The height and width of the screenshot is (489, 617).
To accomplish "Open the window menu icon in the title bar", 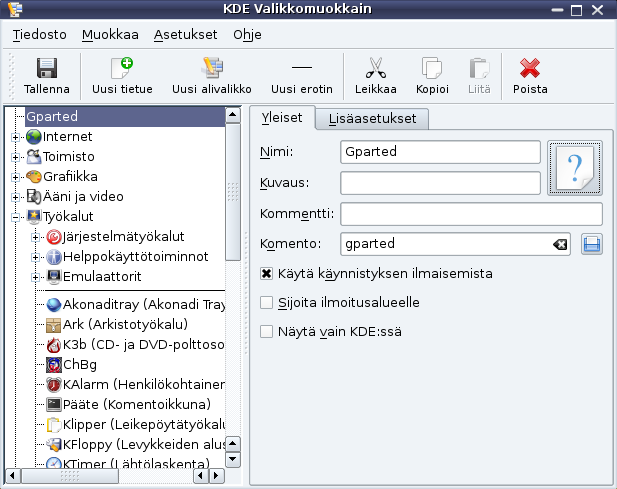I will click(15, 9).
